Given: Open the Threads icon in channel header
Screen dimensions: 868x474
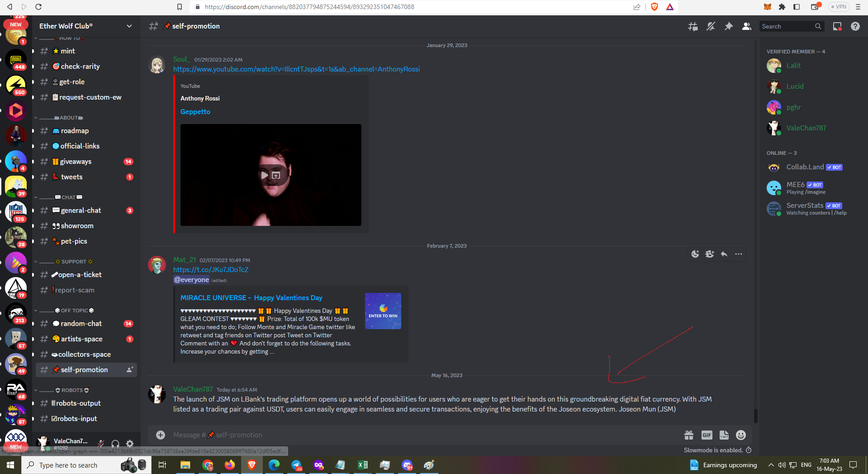Looking at the screenshot, I should pos(693,26).
